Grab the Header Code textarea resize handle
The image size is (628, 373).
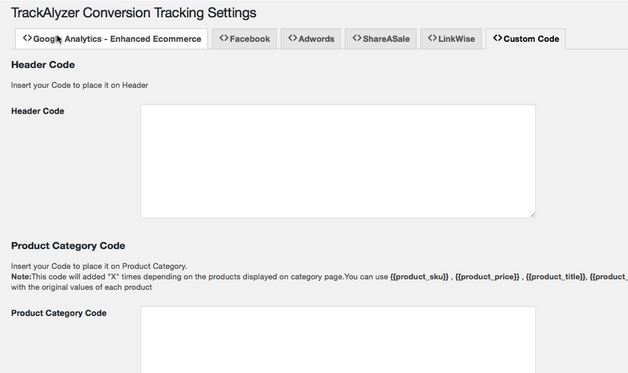(x=532, y=215)
